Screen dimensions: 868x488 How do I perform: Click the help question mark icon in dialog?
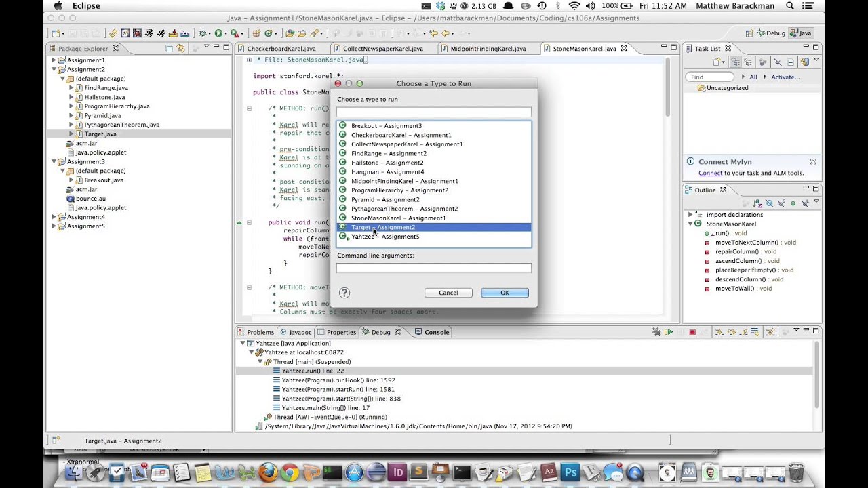point(344,293)
